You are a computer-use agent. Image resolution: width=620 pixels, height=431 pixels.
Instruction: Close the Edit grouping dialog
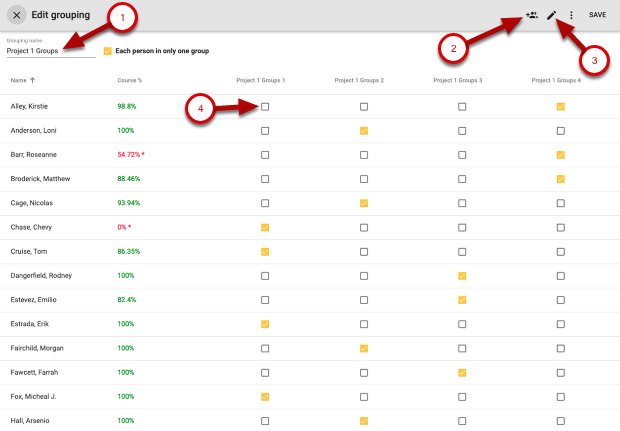tap(17, 15)
